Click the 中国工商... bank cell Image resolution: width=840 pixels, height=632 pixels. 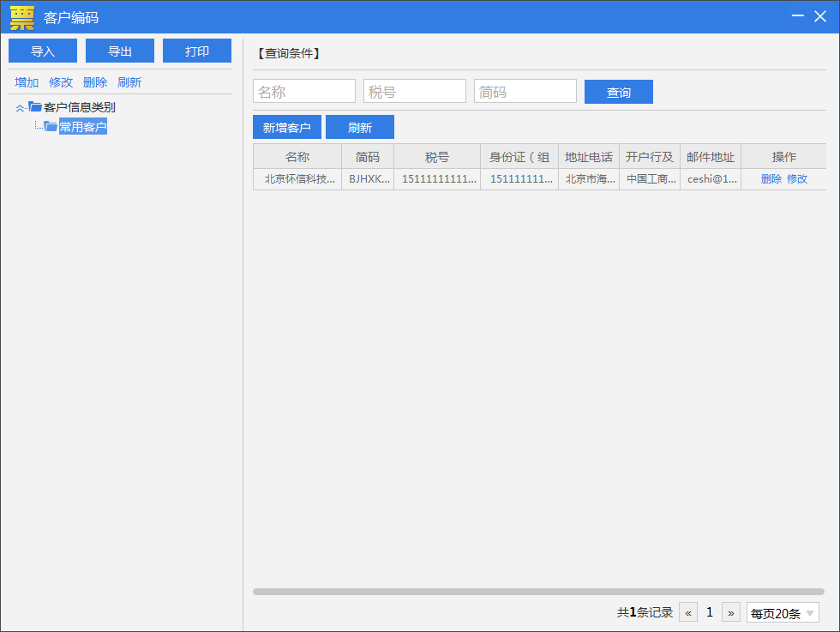(x=650, y=179)
